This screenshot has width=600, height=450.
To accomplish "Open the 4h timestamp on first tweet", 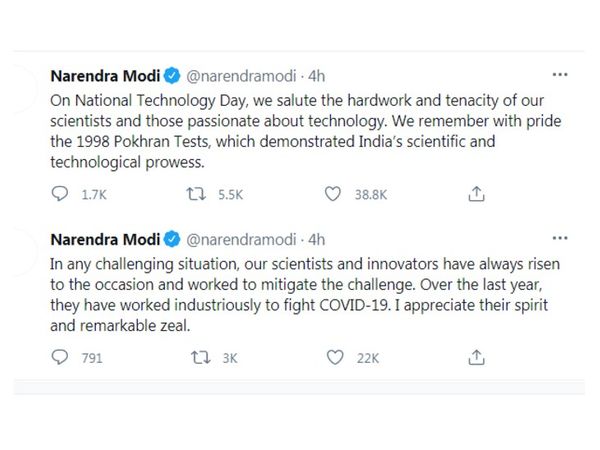I will coord(316,76).
